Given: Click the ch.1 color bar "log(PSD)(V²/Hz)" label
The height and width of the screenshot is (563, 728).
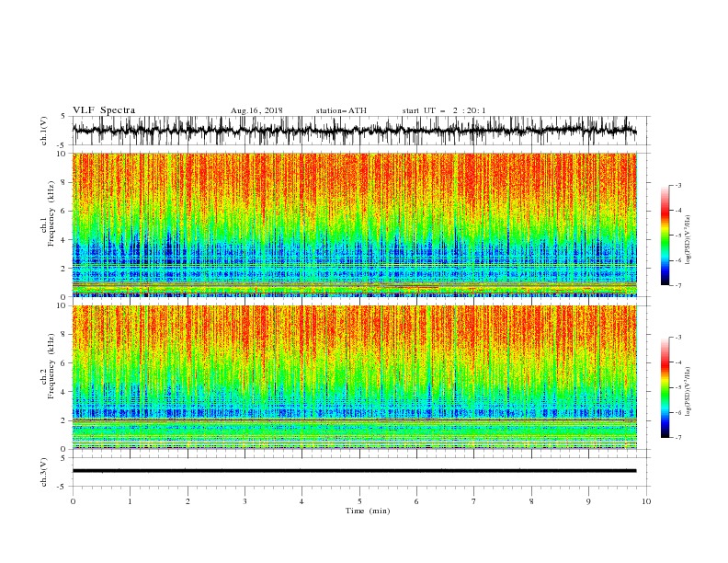Looking at the screenshot, I should pyautogui.click(x=688, y=240).
